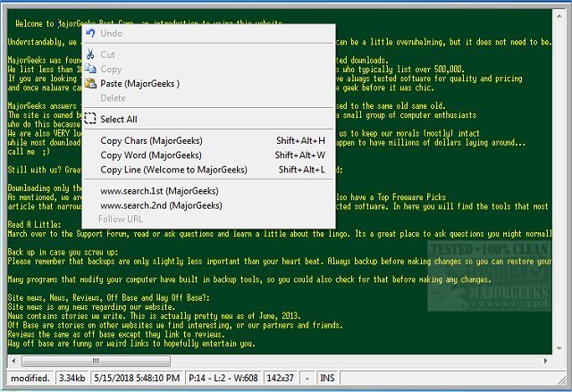
Task: Click the P:14 - L:2 - W:608 status
Action: point(223,378)
